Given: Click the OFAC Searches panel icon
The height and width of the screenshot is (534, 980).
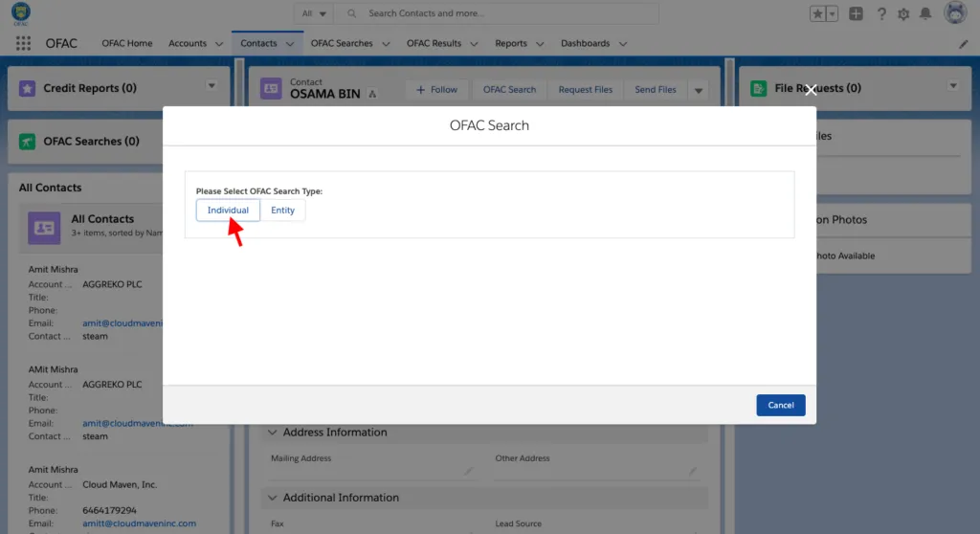Looking at the screenshot, I should coord(27,142).
